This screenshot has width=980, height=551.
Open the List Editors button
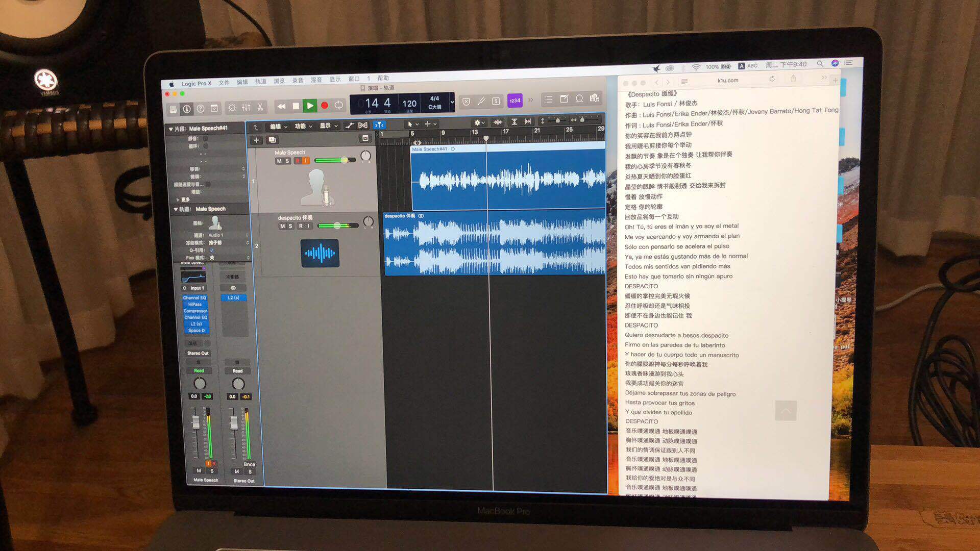click(549, 99)
